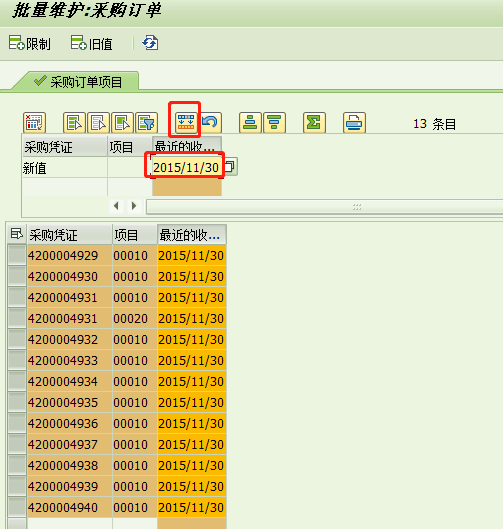This screenshot has width=503, height=529.
Task: Click cell 4200004940
Action: click(69, 507)
